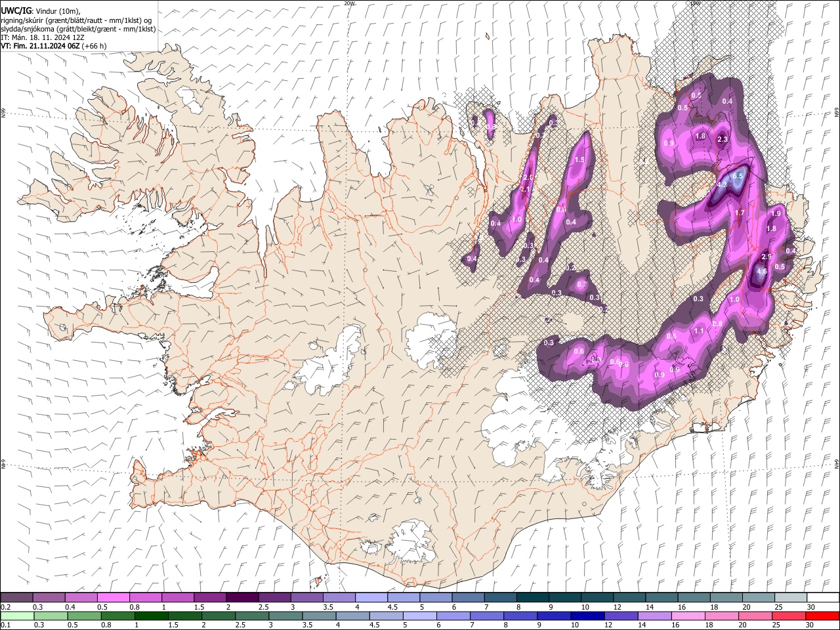The image size is (840, 630).
Task: Click the '0.2' label on the snow legend
Action: [x=5, y=607]
